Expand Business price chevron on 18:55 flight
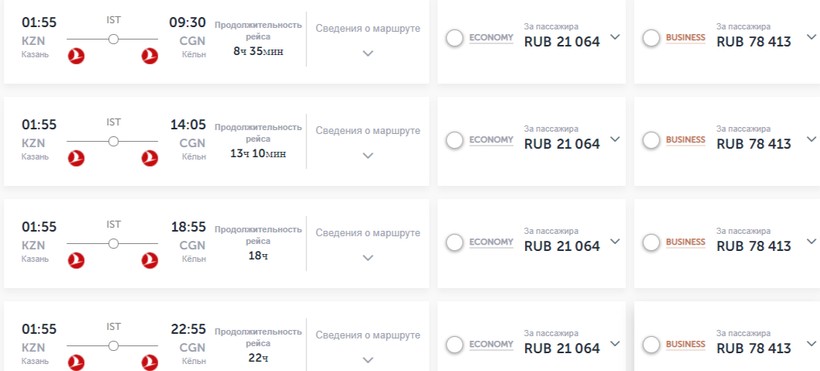Viewport: 820px width, 371px height. point(811,241)
